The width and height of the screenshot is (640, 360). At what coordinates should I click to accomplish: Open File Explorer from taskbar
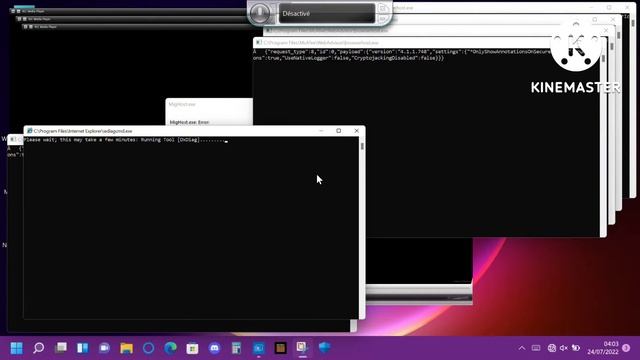click(127, 348)
